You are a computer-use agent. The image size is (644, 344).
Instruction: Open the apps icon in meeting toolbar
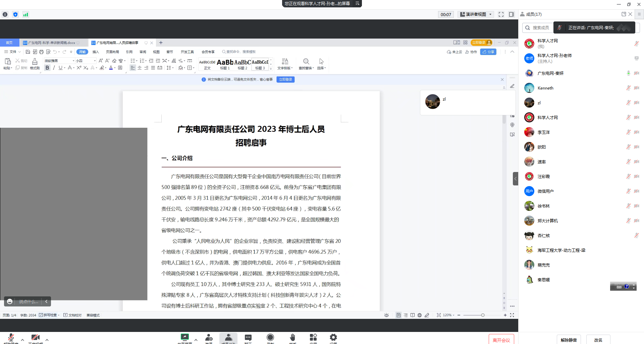click(x=313, y=338)
